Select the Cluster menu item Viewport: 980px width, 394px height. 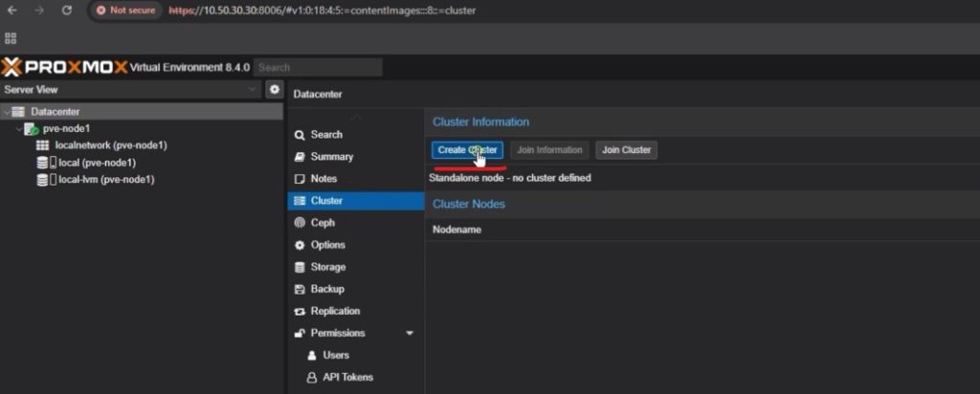356,201
